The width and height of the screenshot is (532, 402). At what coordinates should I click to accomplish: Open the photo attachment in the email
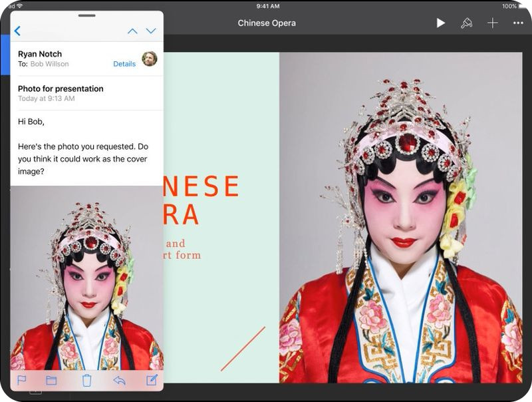[x=86, y=280]
